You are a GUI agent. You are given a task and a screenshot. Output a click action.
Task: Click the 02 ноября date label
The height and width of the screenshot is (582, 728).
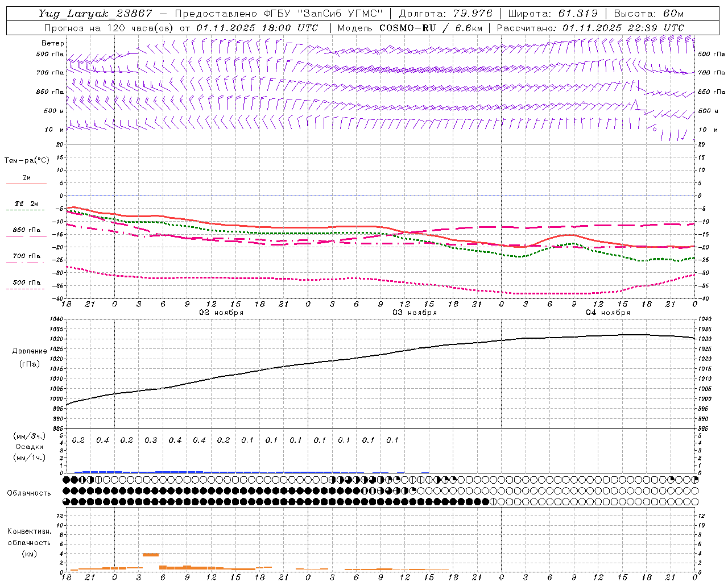pyautogui.click(x=221, y=313)
